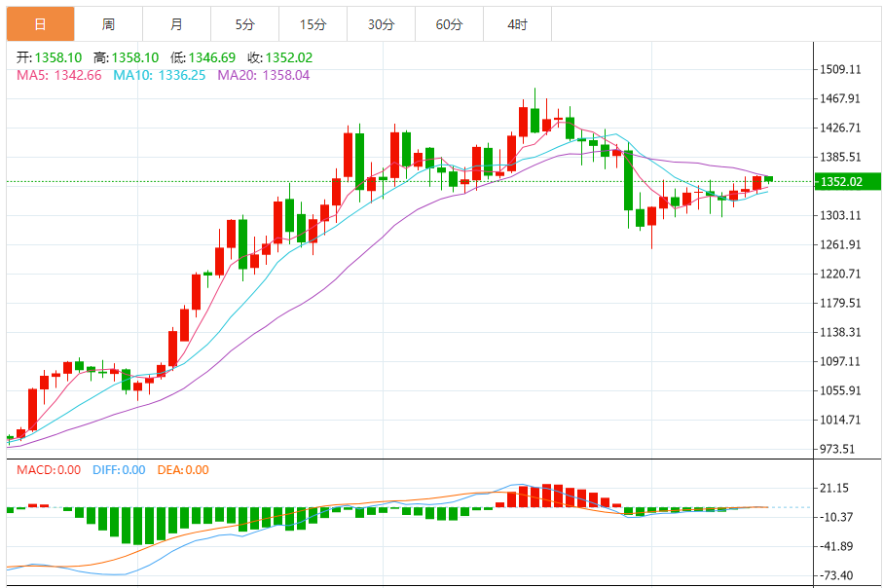The width and height of the screenshot is (884, 588).
Task: Click the 1509.11 price axis label
Action: [843, 69]
